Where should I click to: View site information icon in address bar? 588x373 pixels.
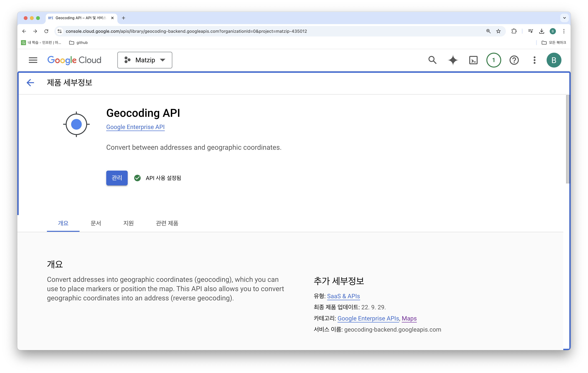[59, 31]
